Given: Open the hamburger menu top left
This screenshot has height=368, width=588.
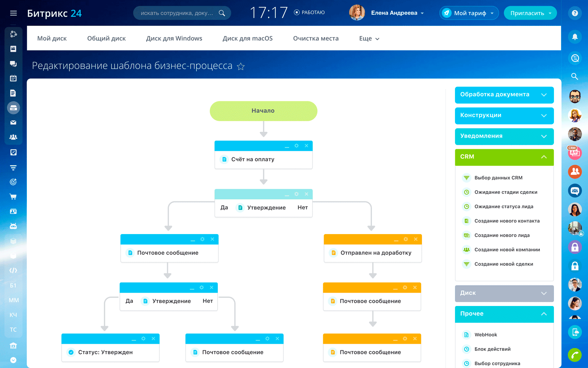Looking at the screenshot, I should pyautogui.click(x=13, y=13).
